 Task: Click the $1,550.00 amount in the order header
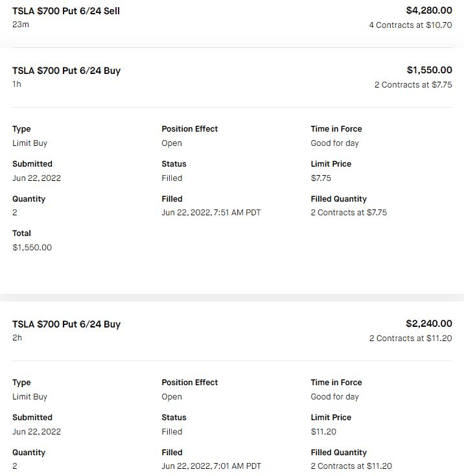[429, 70]
